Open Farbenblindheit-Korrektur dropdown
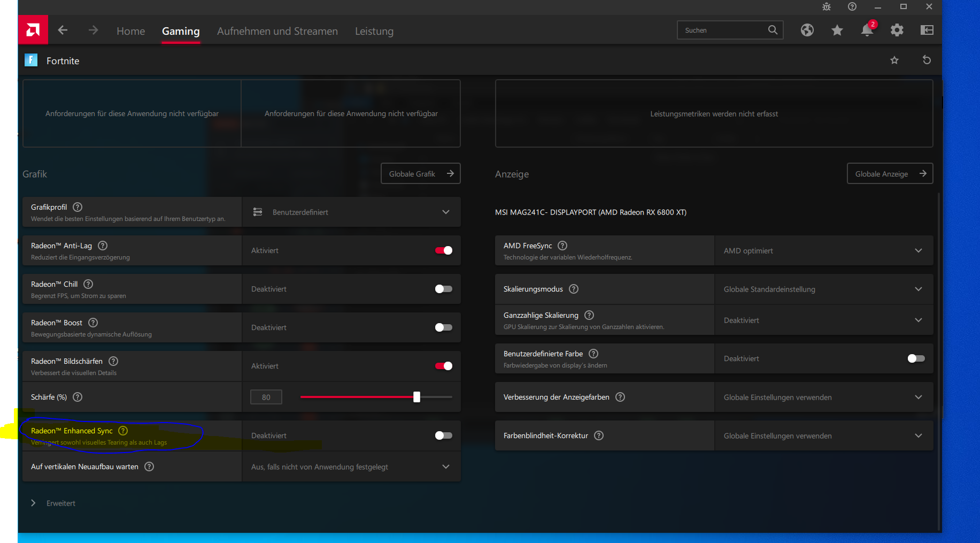The width and height of the screenshot is (980, 543). pos(824,435)
